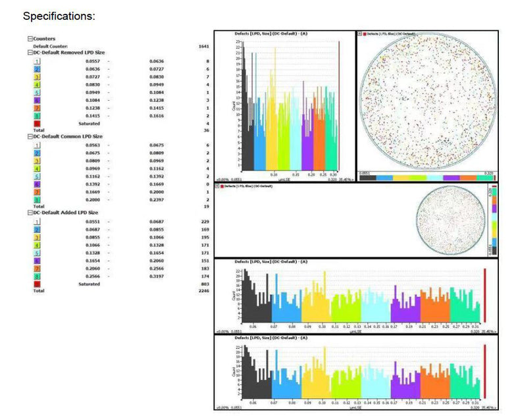Expand plus icon in large wafer map header
The image size is (516, 420).
click(x=360, y=34)
